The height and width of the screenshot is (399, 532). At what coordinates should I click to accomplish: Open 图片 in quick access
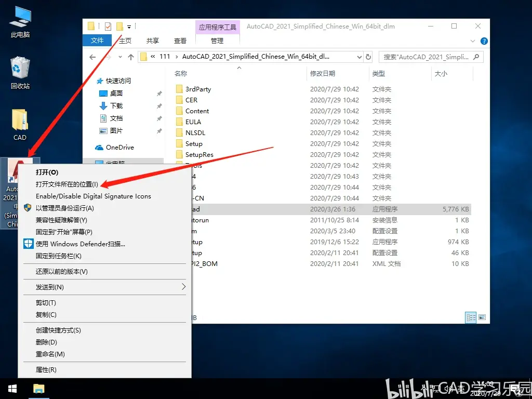pyautogui.click(x=116, y=130)
